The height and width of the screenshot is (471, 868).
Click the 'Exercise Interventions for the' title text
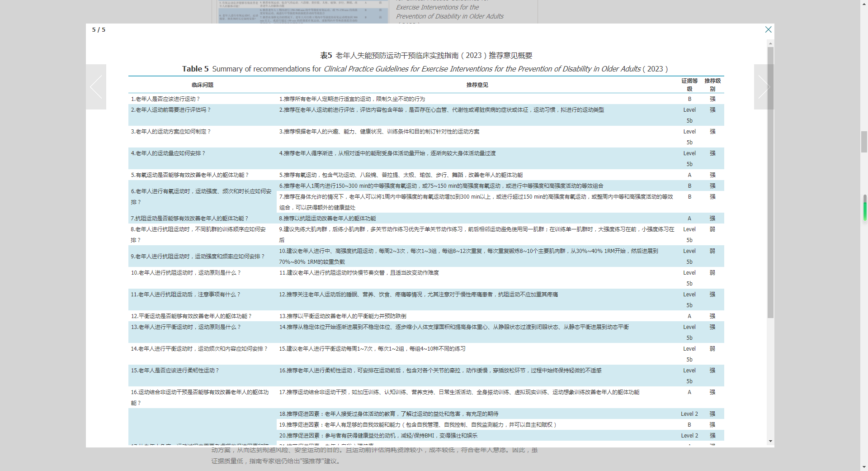[437, 7]
